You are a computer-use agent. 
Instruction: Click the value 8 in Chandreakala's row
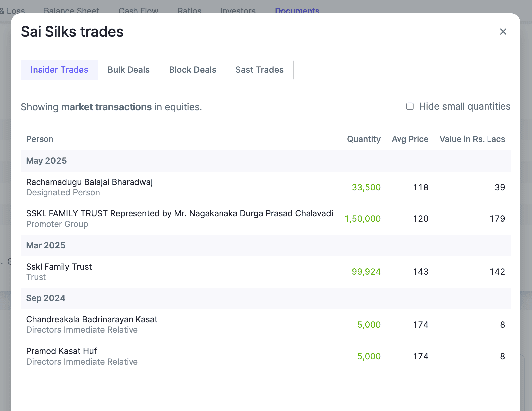[x=503, y=325]
